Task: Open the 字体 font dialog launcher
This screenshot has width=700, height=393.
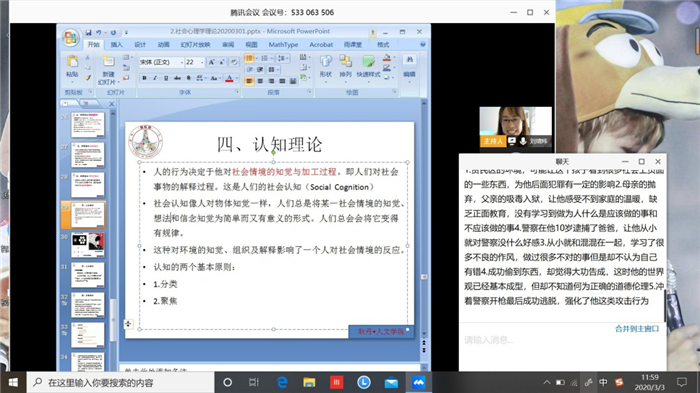Action: (x=237, y=92)
